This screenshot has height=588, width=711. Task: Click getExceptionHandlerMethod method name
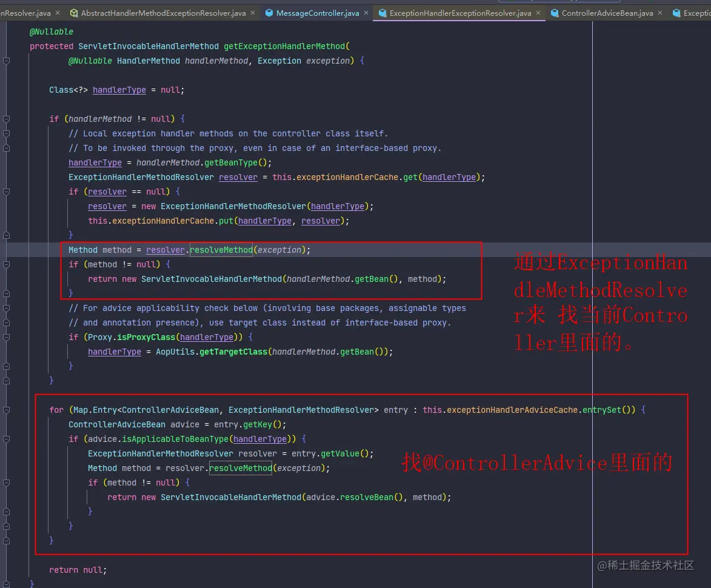coord(284,46)
